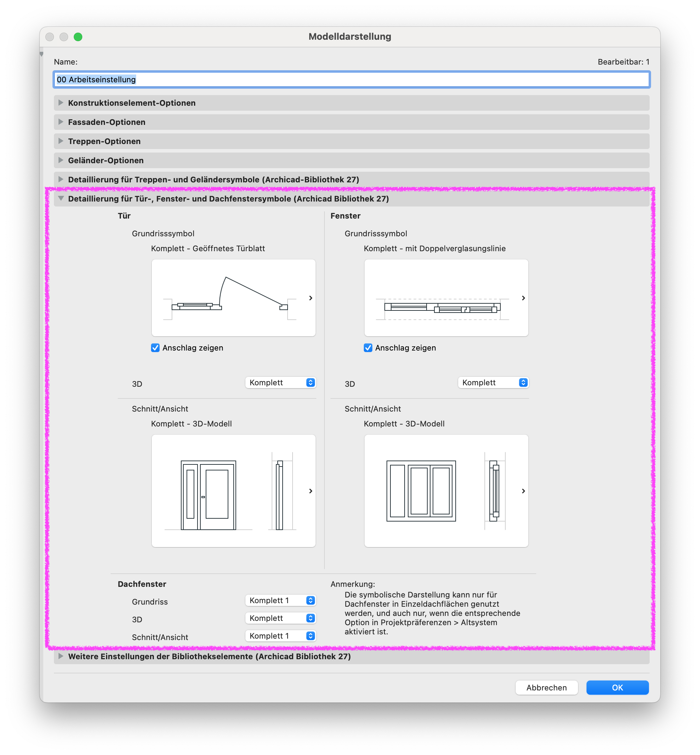Screen dimensions: 700x755
Task: Toggle Anschlag zeigen checkbox under Tür
Action: pyautogui.click(x=155, y=348)
